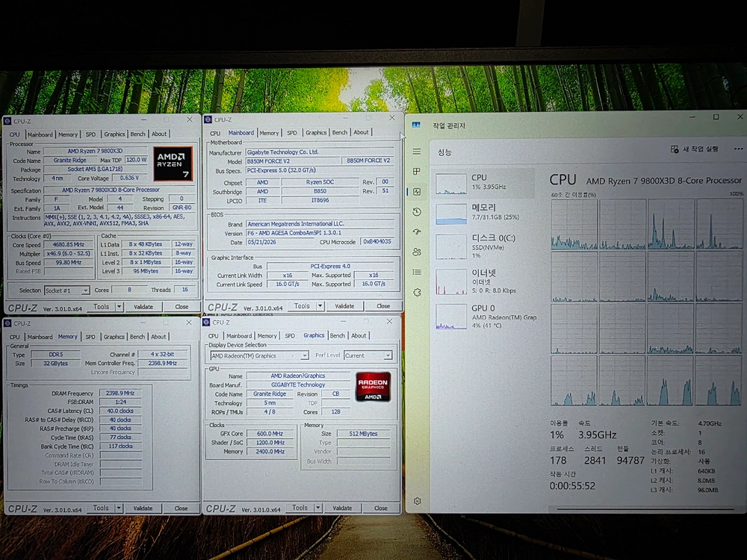Click Granite Ridge code name in processor window
Screen dimensions: 747x560
pos(69,160)
